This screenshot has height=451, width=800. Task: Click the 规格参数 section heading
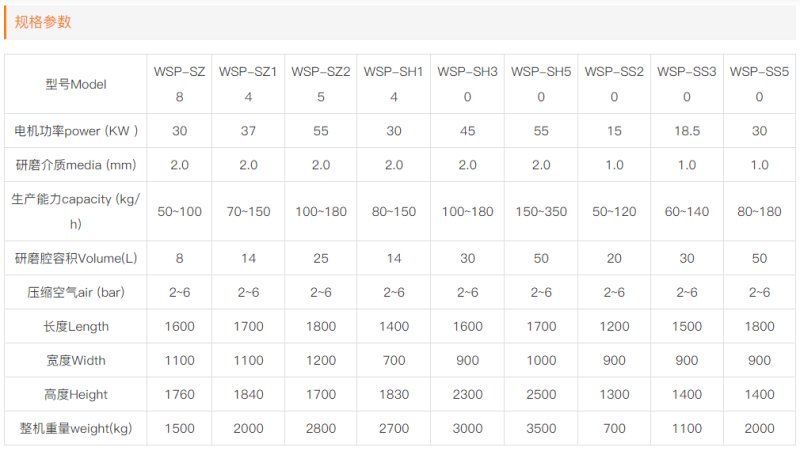43,22
